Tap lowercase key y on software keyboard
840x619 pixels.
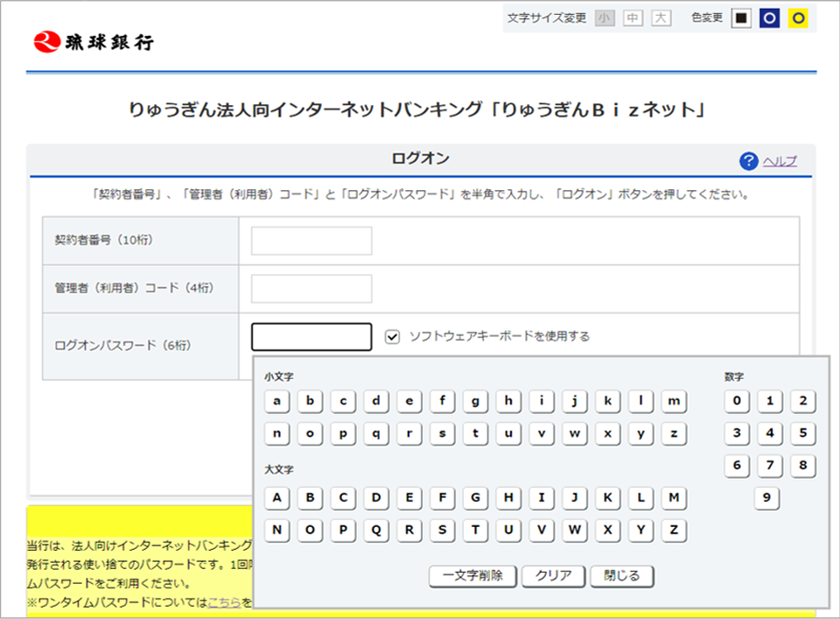point(640,434)
